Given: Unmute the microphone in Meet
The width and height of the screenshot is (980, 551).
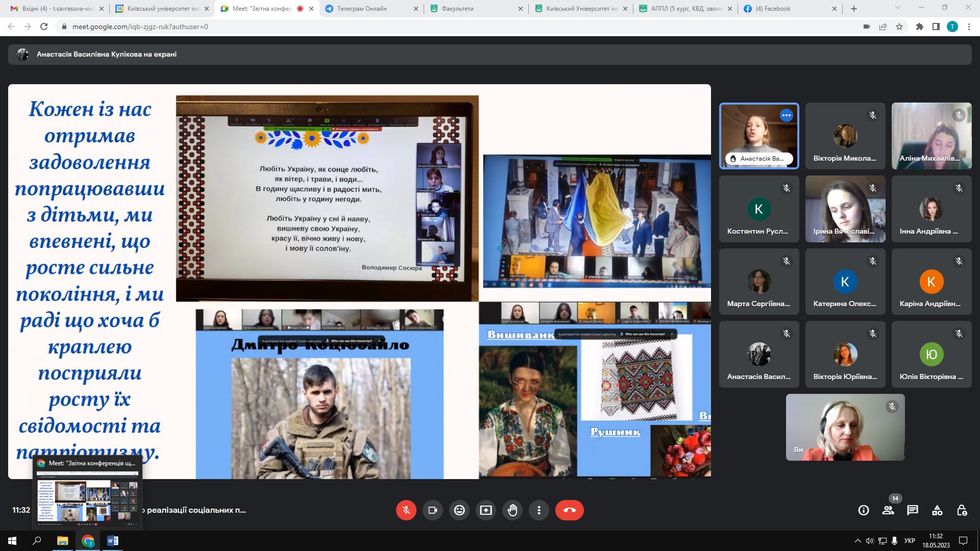Looking at the screenshot, I should (406, 510).
